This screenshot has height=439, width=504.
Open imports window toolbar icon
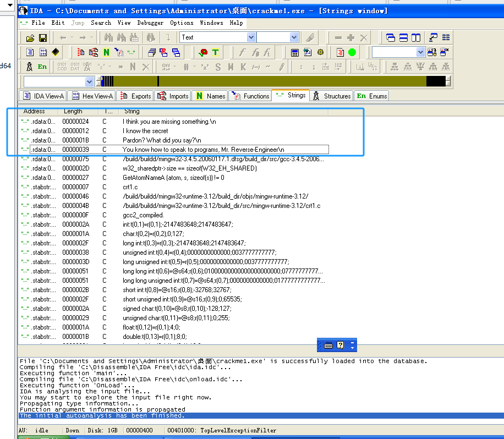pyautogui.click(x=94, y=52)
